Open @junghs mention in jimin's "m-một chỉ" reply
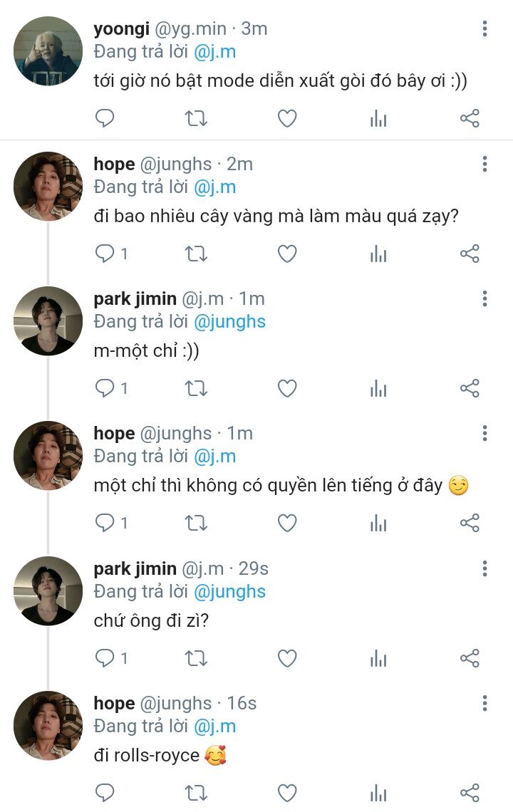 229,321
